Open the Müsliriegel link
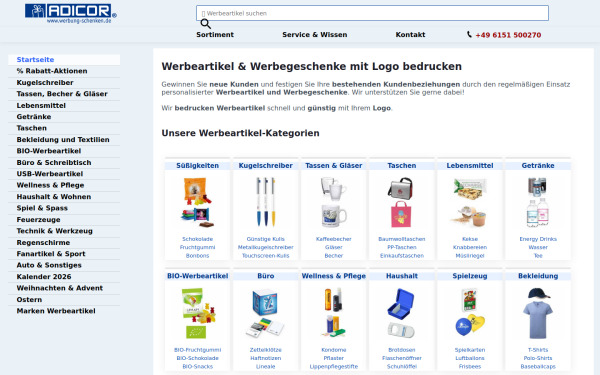The height and width of the screenshot is (375, 600). click(470, 256)
